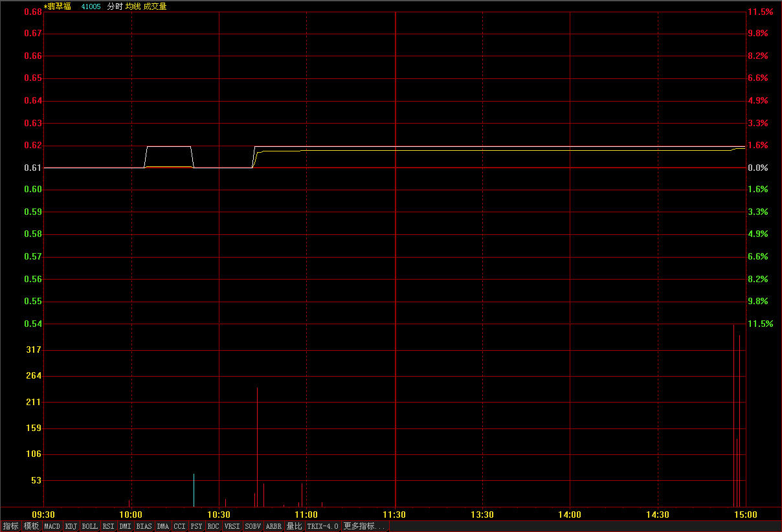Show the BIAS indicator
This screenshot has width=782, height=532.
(x=144, y=526)
